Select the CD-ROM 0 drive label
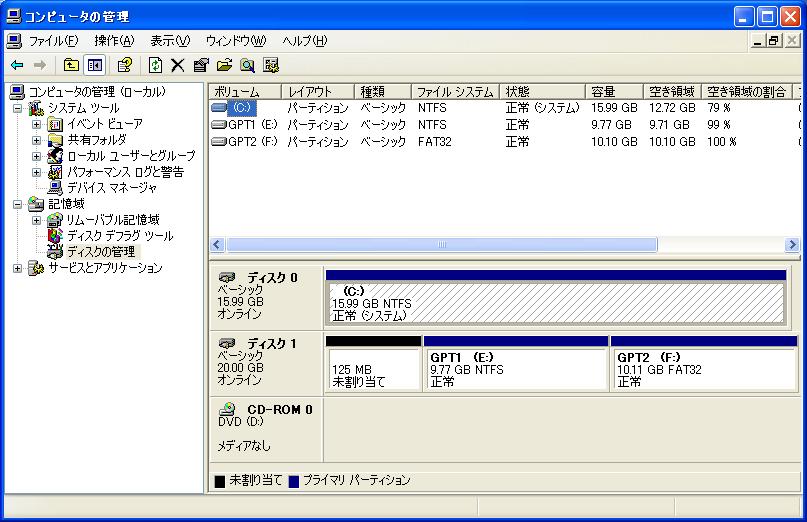Image resolution: width=807 pixels, height=522 pixels. click(267, 428)
